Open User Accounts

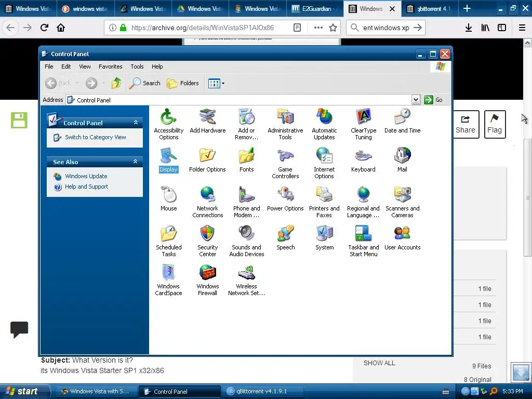[402, 238]
